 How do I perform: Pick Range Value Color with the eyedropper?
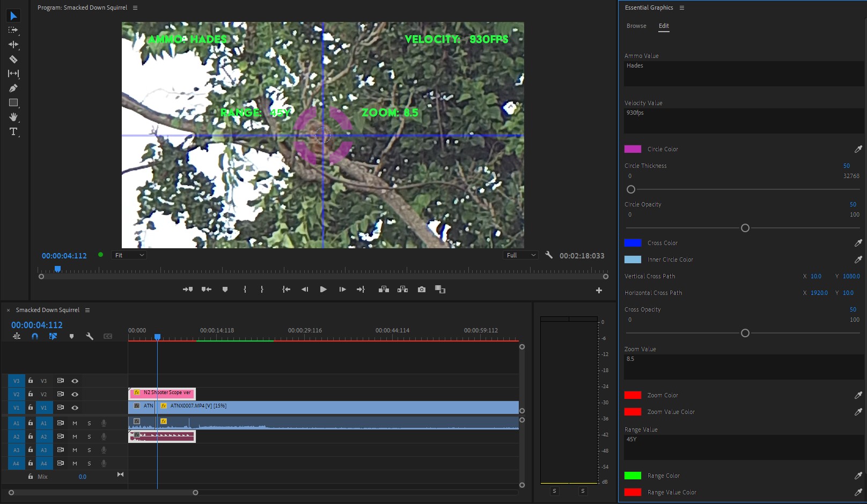pyautogui.click(x=858, y=492)
